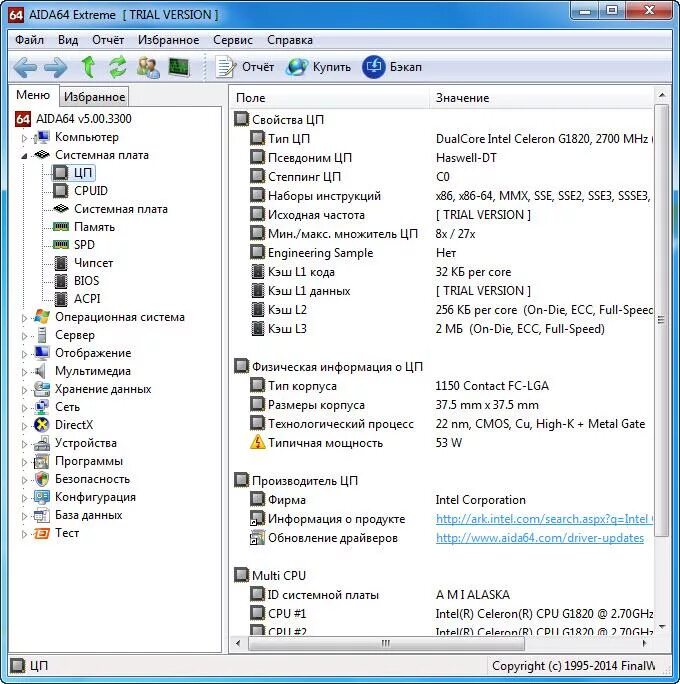The width and height of the screenshot is (680, 684).
Task: Open the BIOS tree item
Action: pyautogui.click(x=86, y=281)
